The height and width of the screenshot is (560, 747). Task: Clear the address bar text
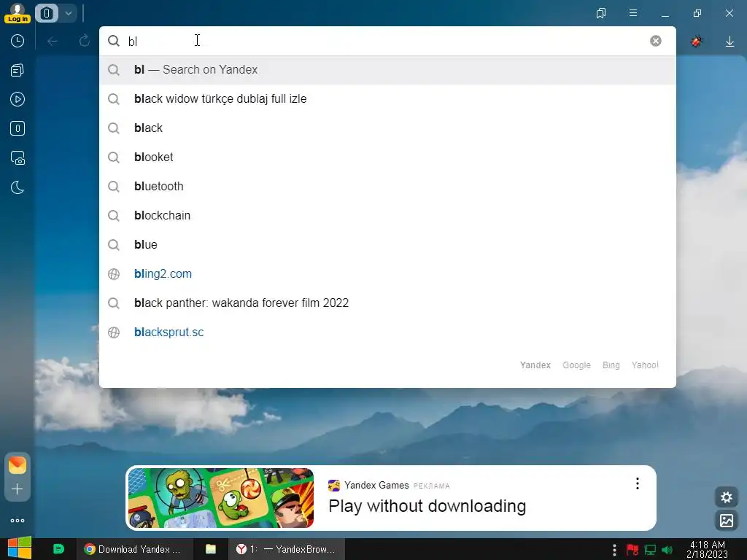point(656,41)
